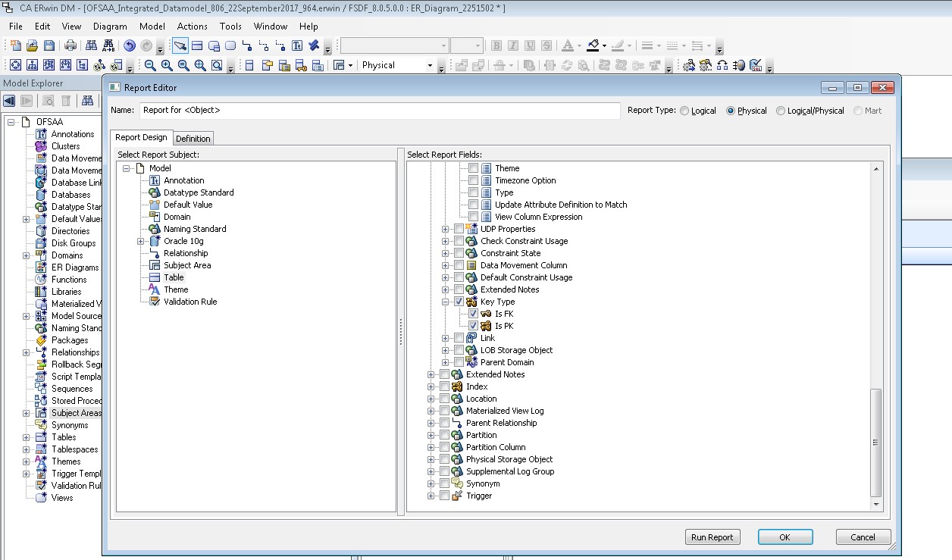Open the font color swatch picker
This screenshot has height=560, width=952.
coord(579,45)
